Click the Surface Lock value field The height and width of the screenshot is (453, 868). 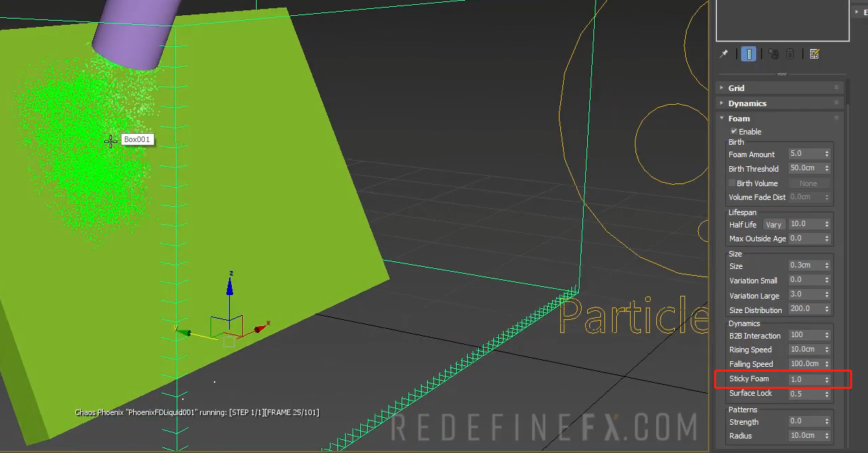pyautogui.click(x=805, y=394)
